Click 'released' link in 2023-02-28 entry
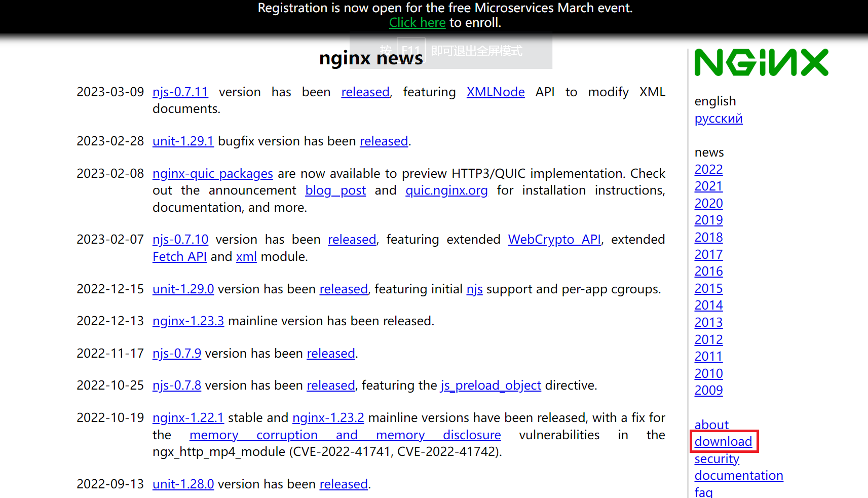This screenshot has height=498, width=868. pos(384,141)
